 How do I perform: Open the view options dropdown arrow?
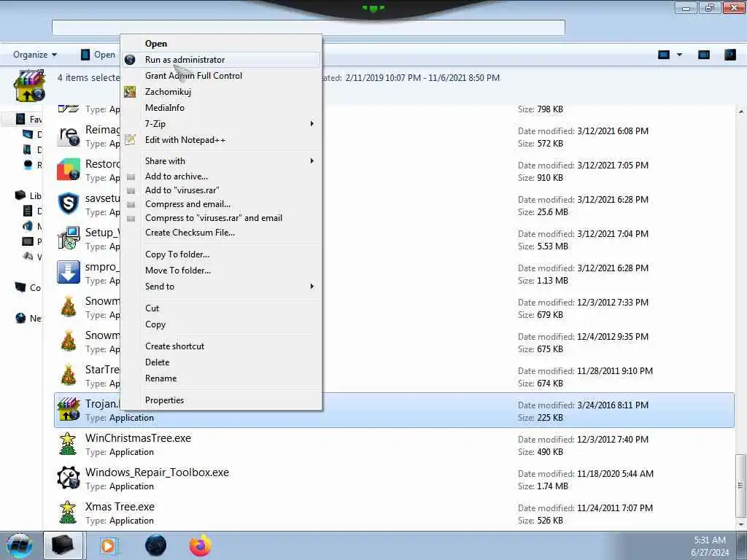[x=679, y=55]
